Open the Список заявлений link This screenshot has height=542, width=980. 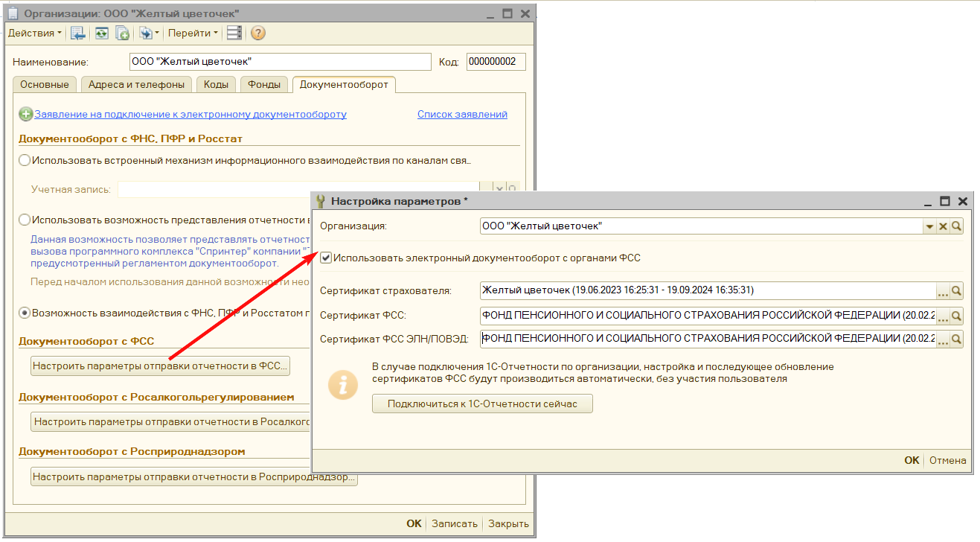tap(462, 115)
